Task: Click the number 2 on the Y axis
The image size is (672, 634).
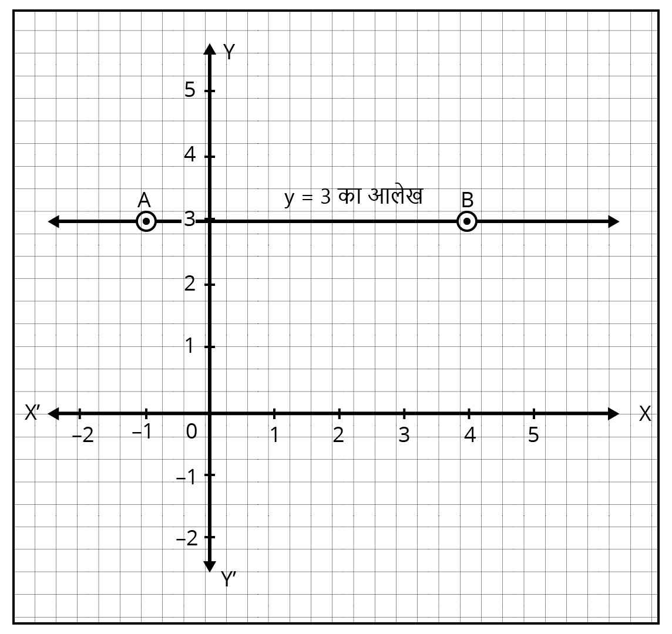Action: click(x=190, y=284)
